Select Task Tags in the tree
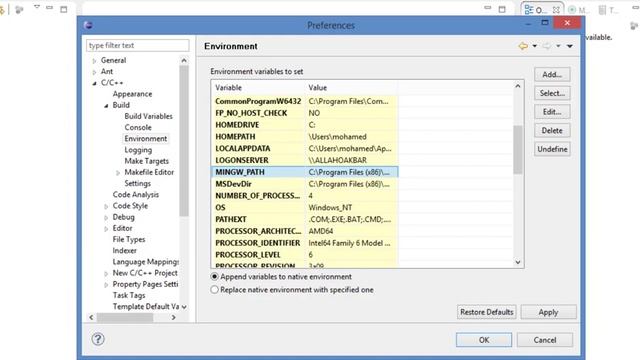The width and height of the screenshot is (640, 360). pyautogui.click(x=129, y=296)
